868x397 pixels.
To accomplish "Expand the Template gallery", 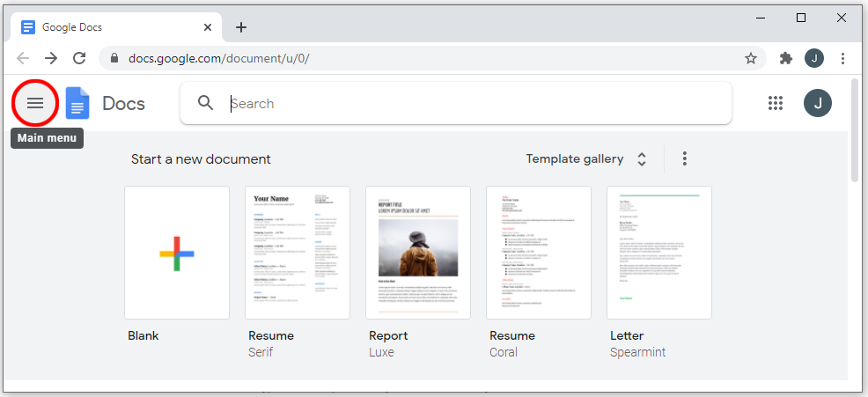I will pos(588,159).
